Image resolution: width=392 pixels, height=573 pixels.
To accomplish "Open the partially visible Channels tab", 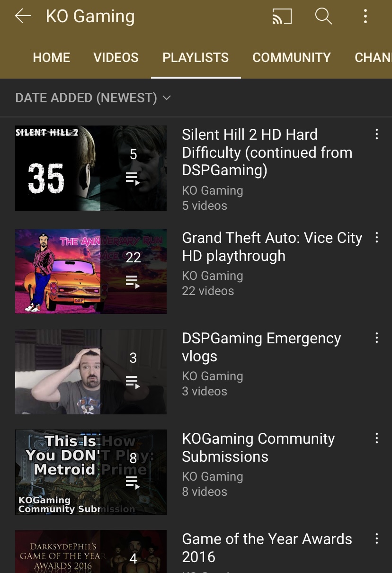I will tap(373, 58).
